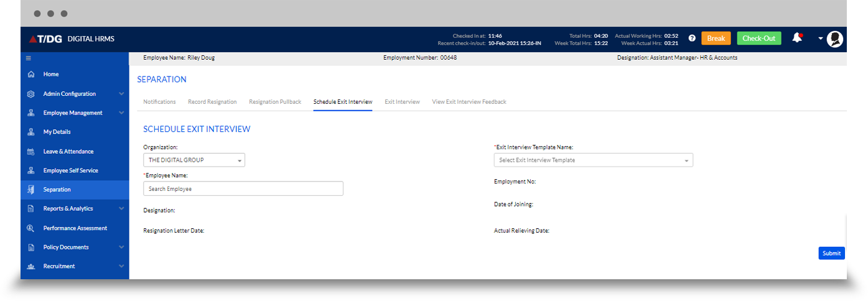Open Separation in the sidebar
Image resolution: width=868 pixels, height=301 pixels.
coord(75,190)
